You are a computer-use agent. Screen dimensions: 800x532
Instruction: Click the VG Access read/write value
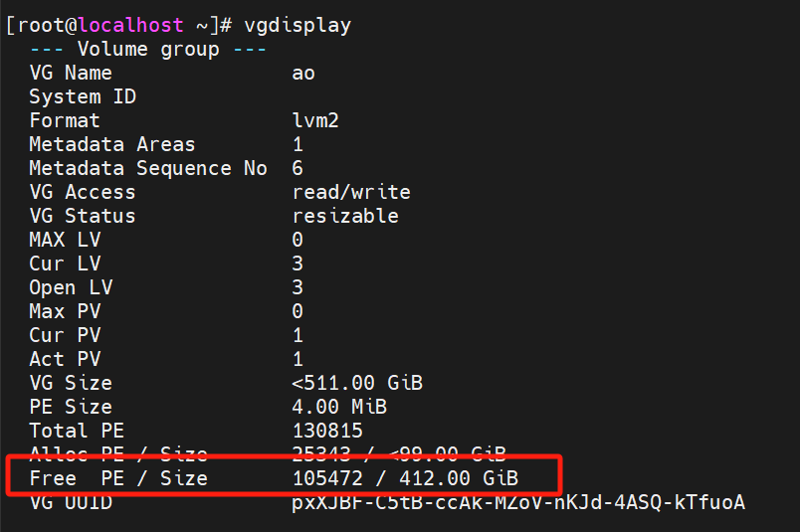pyautogui.click(x=351, y=192)
